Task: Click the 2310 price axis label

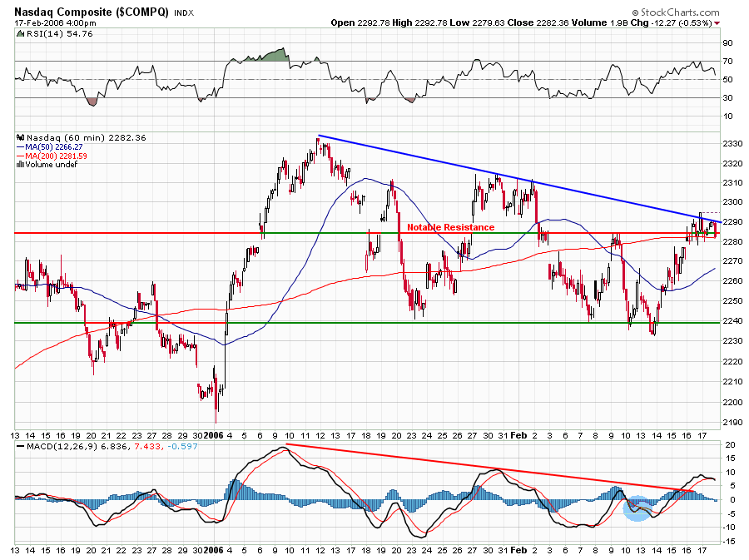Action: click(x=732, y=183)
